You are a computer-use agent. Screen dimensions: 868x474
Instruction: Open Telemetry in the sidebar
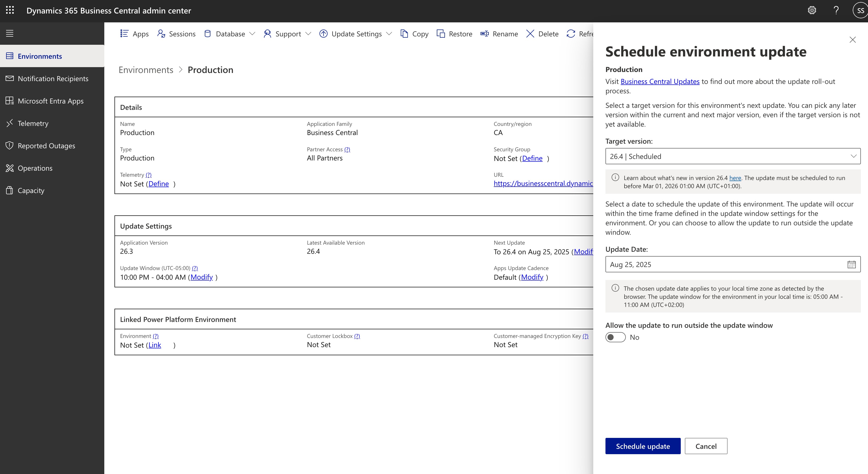(33, 123)
